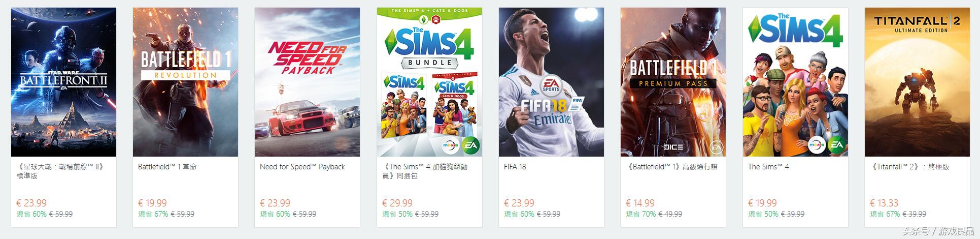Open the Star Wars Battlefront II cover art

coord(63,82)
